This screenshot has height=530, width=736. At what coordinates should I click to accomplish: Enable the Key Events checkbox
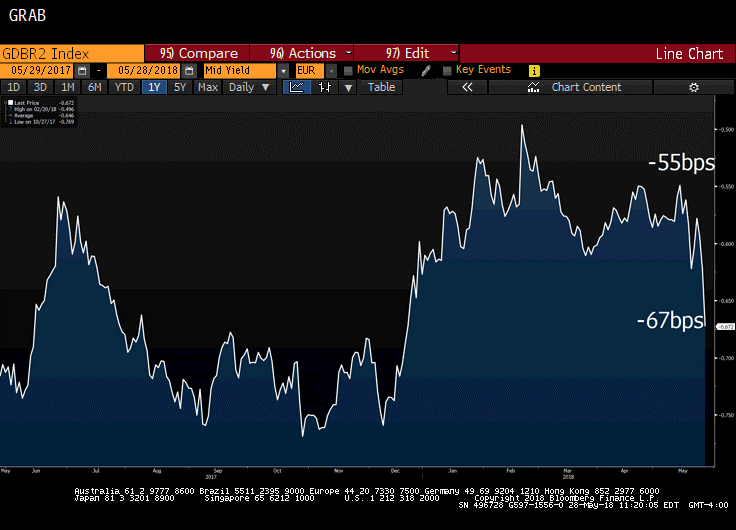[x=447, y=71]
